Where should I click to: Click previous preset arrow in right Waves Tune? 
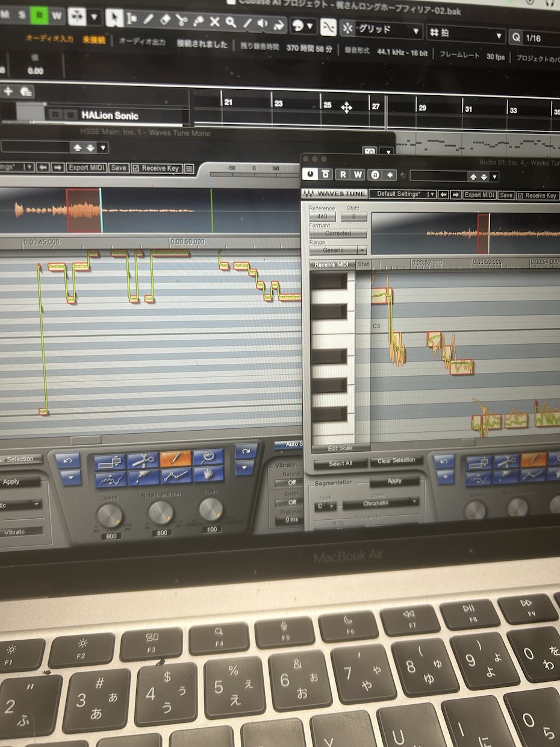[443, 195]
